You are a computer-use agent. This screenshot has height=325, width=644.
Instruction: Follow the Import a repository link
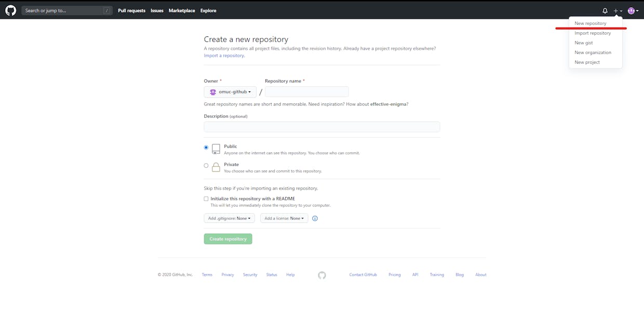(x=224, y=56)
